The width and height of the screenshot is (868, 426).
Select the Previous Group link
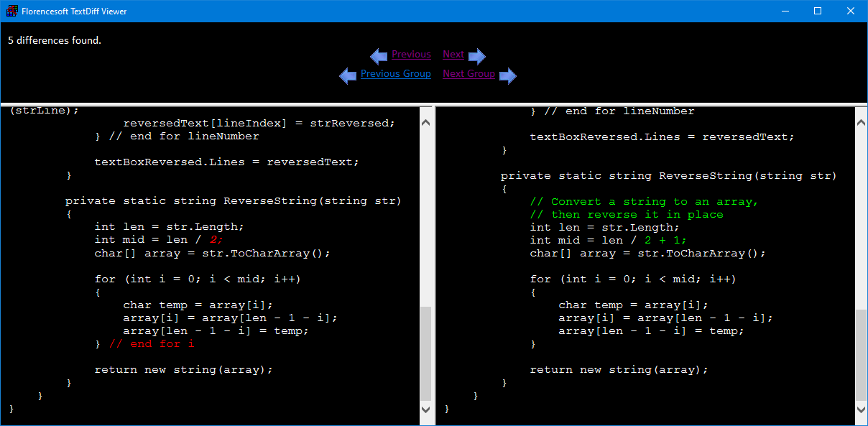click(396, 73)
